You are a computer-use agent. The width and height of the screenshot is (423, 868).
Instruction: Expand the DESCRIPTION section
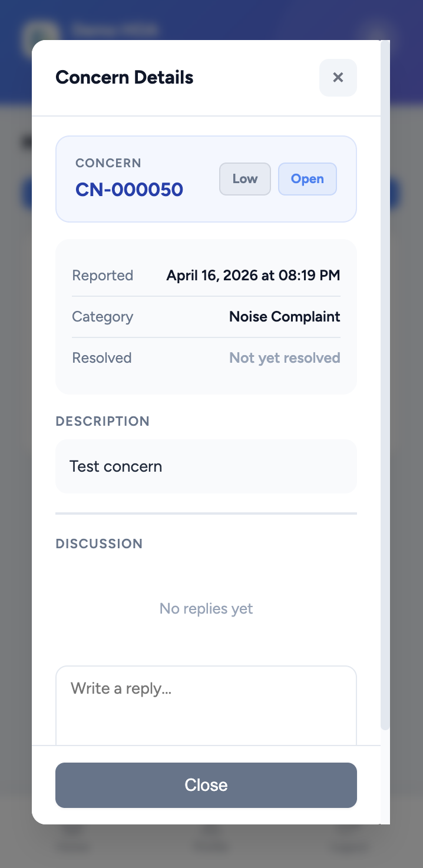pyautogui.click(x=103, y=421)
